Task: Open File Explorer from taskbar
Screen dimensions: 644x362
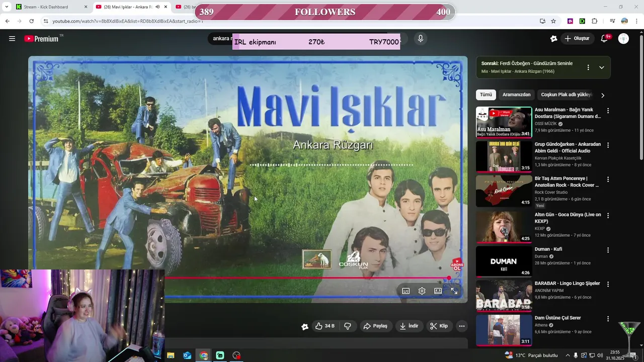Action: click(171, 355)
